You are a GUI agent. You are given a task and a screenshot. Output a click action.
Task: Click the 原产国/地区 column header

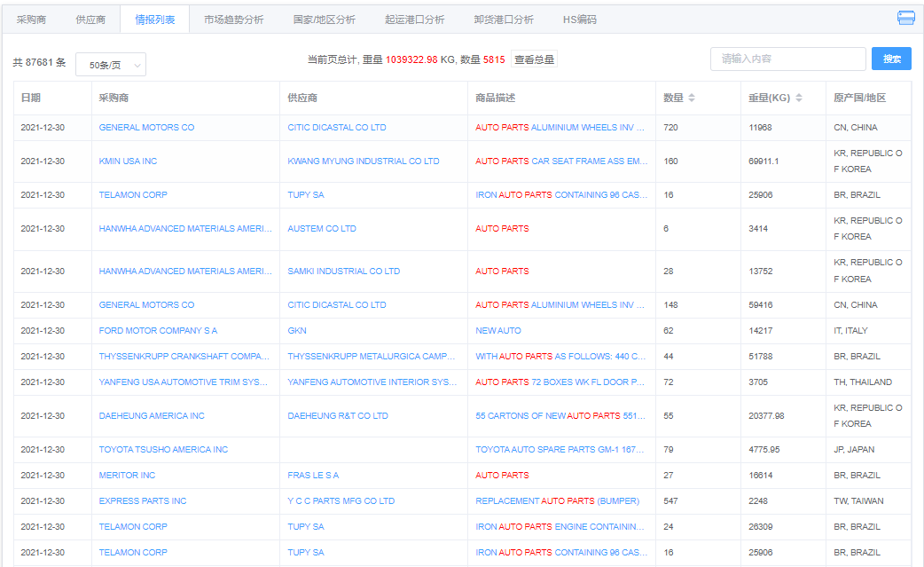coord(860,98)
